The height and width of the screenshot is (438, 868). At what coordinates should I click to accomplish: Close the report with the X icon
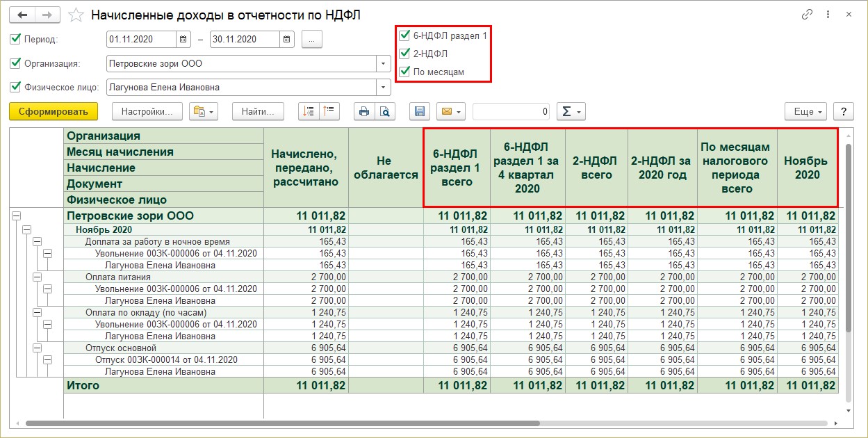click(849, 15)
